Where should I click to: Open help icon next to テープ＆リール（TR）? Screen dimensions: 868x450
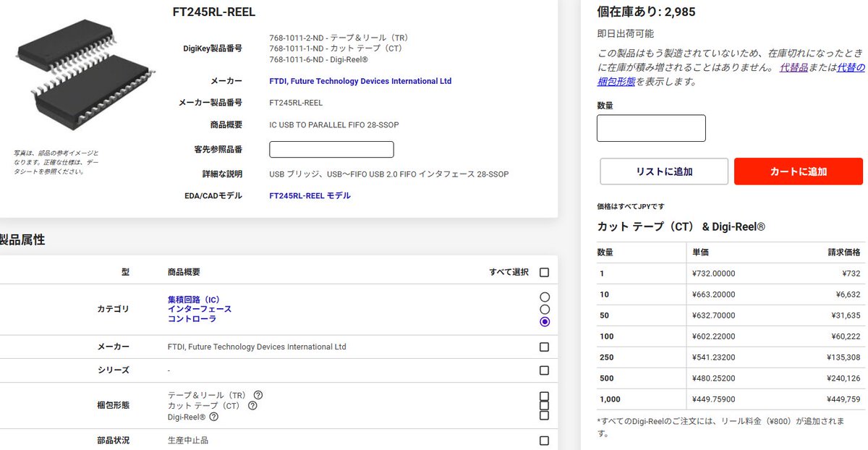(x=258, y=395)
